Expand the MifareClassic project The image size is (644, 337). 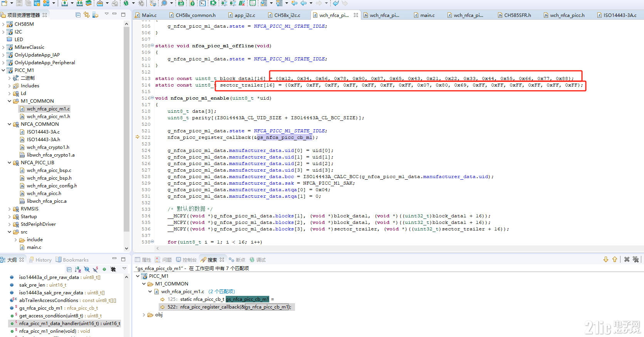3,47
